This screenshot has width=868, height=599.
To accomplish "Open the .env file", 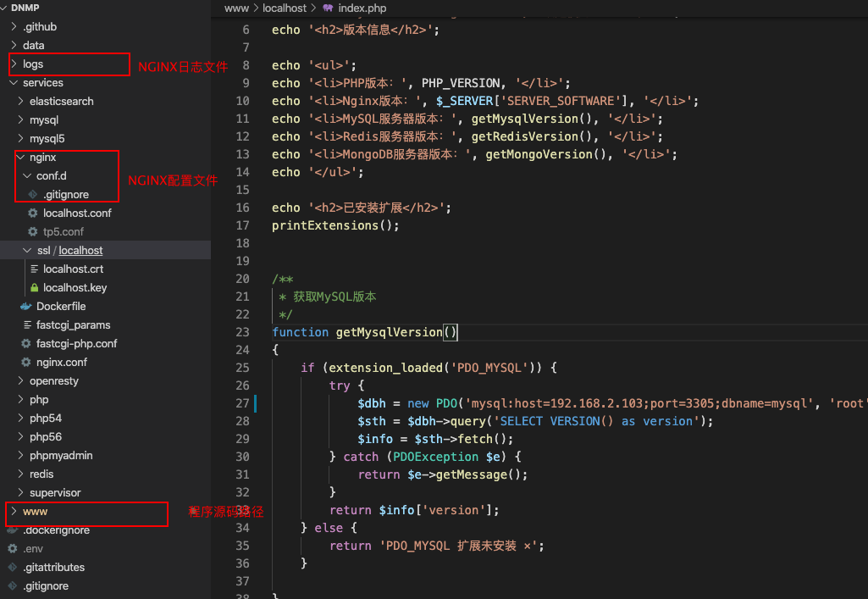I will (x=33, y=549).
